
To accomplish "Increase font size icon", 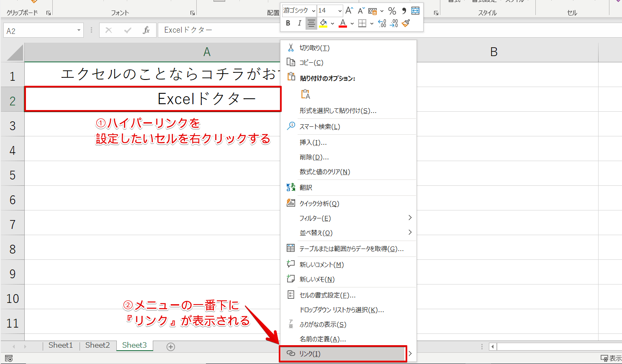I will tap(349, 10).
